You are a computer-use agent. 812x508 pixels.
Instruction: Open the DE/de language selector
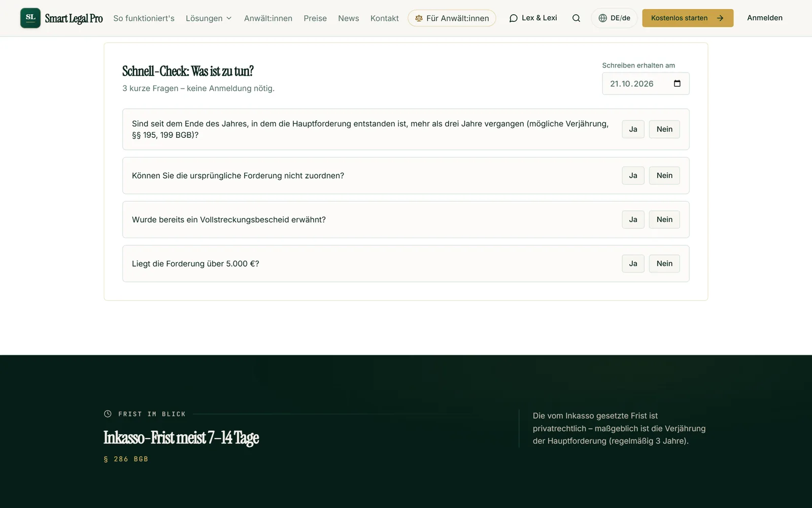point(614,18)
